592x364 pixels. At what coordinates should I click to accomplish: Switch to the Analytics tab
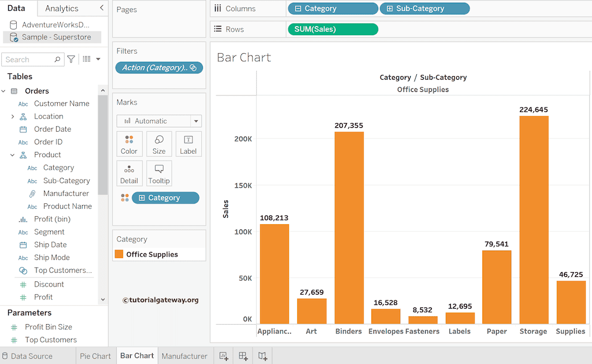pyautogui.click(x=61, y=8)
